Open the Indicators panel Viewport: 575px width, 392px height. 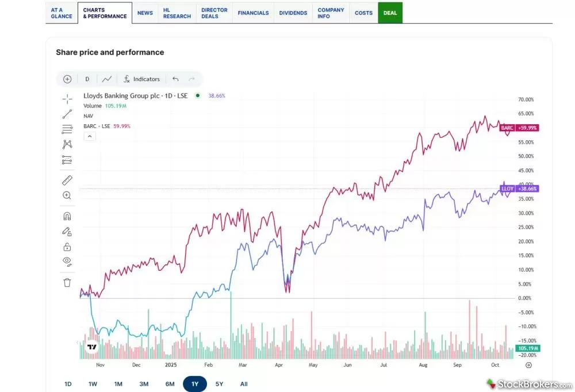(x=141, y=79)
